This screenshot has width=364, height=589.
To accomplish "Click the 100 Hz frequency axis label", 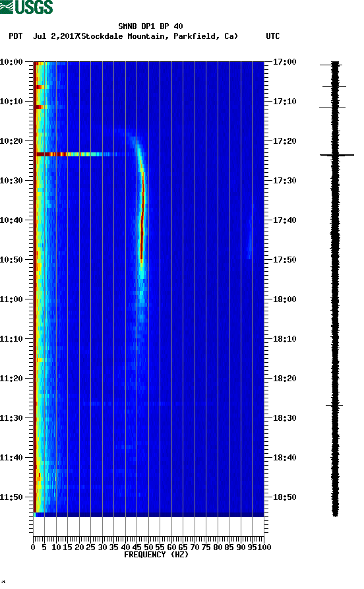I will coord(264,547).
